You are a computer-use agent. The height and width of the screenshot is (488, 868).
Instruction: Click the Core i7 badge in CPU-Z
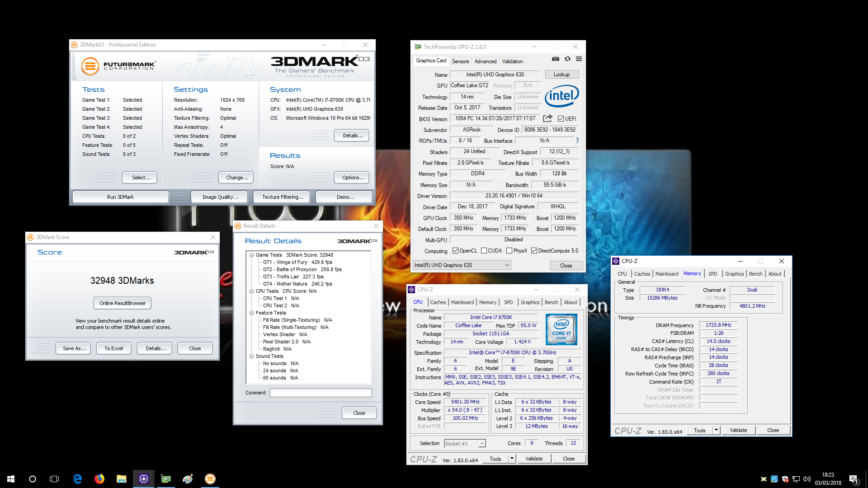click(x=561, y=329)
